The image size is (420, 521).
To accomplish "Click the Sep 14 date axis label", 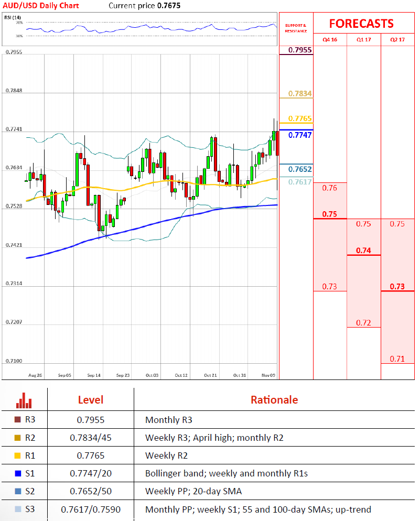I will coord(94,375).
